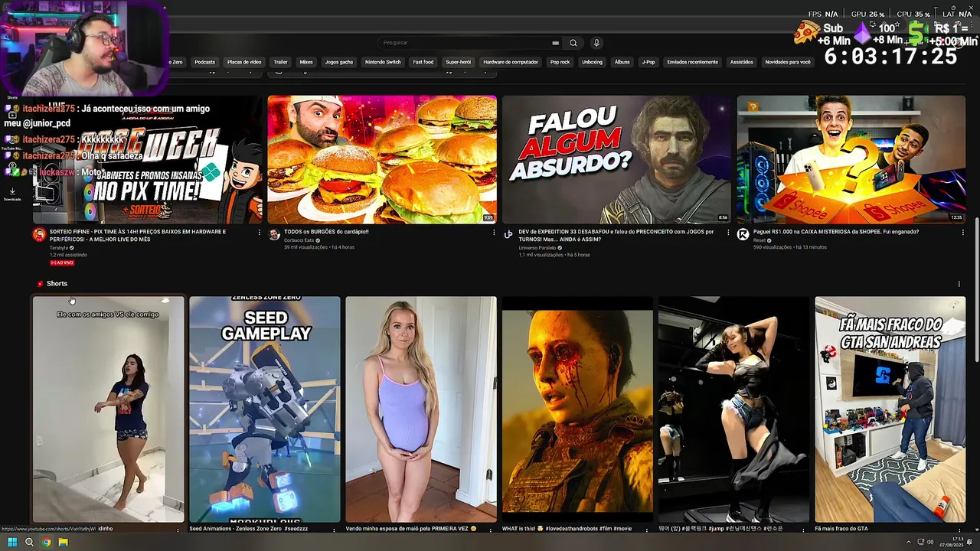Viewport: 980px width, 551px height.
Task: Open options for WHAT is this short
Action: click(648, 530)
